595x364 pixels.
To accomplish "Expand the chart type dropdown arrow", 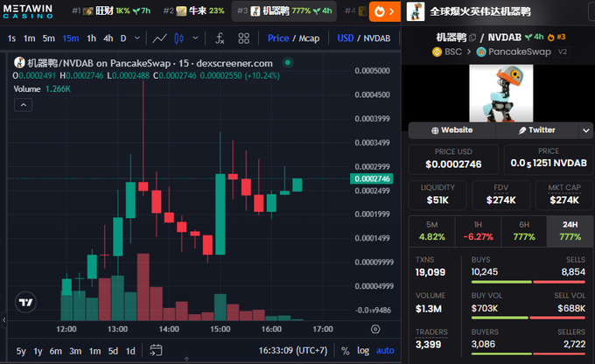I will click(195, 38).
